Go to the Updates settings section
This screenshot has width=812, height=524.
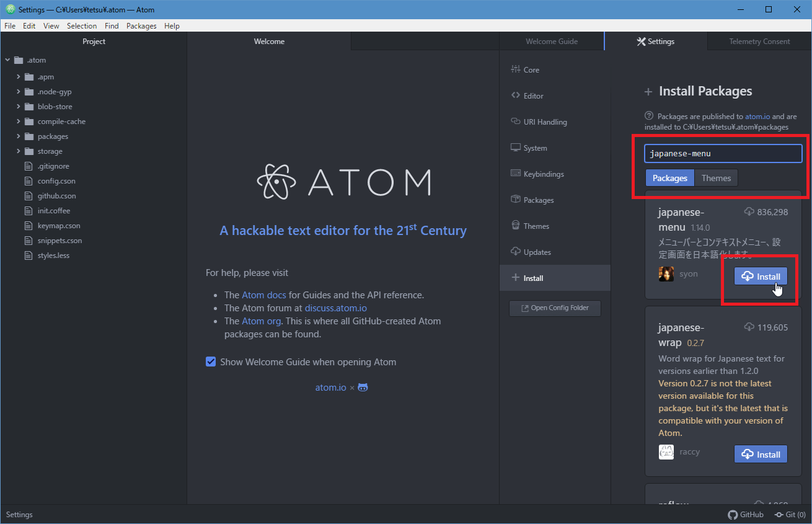(536, 252)
